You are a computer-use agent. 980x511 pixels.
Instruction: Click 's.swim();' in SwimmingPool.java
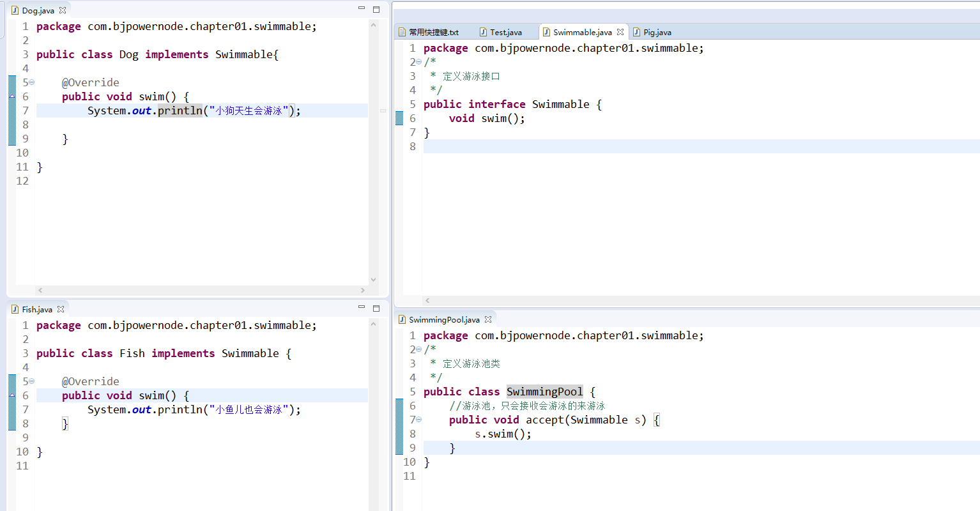click(503, 434)
